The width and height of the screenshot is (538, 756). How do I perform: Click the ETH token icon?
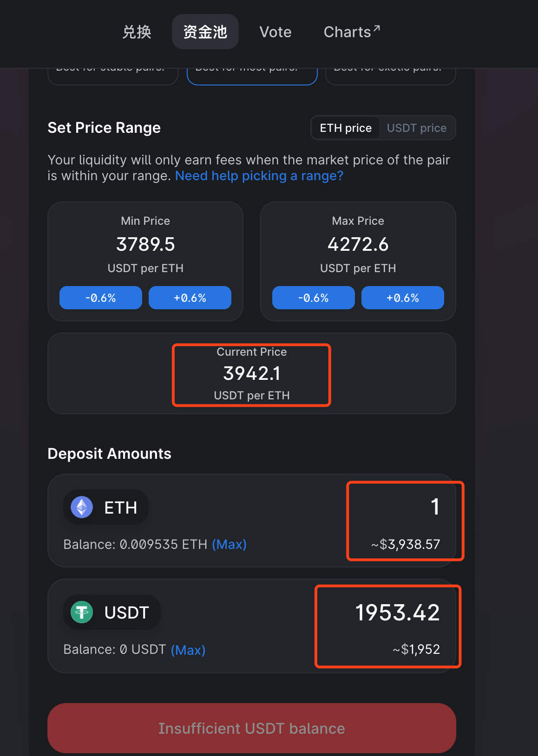[x=82, y=507]
